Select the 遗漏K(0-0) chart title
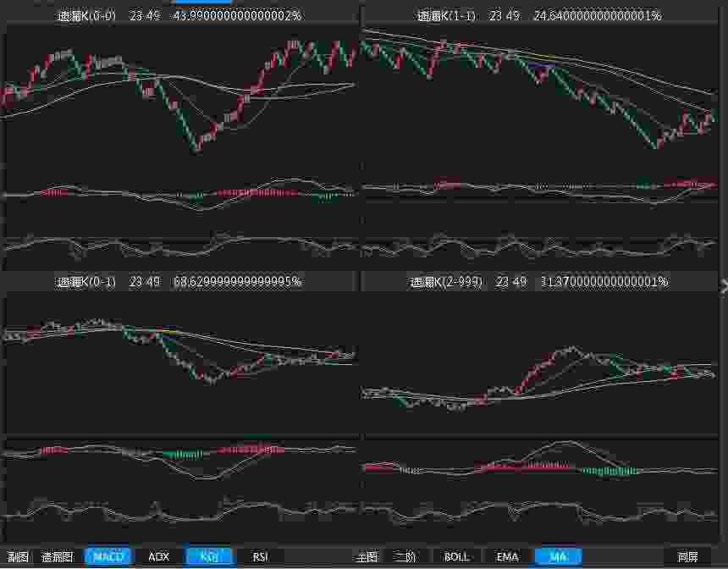The image size is (728, 569). [x=89, y=15]
